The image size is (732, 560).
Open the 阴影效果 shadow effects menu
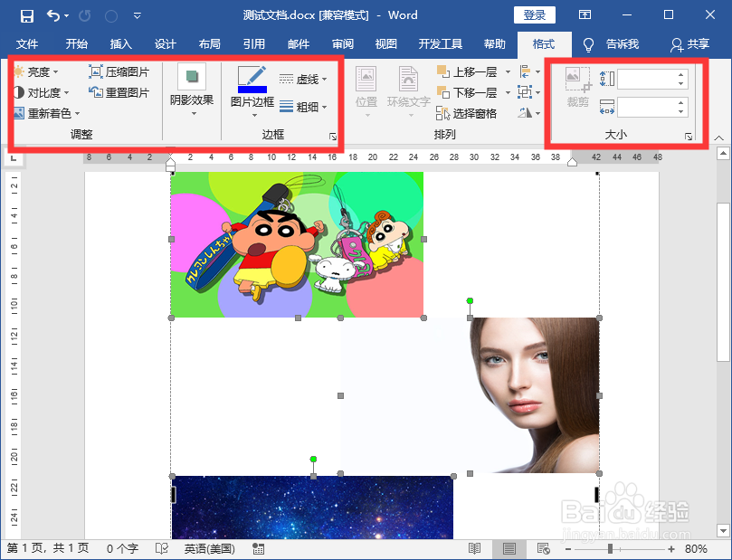(x=192, y=91)
